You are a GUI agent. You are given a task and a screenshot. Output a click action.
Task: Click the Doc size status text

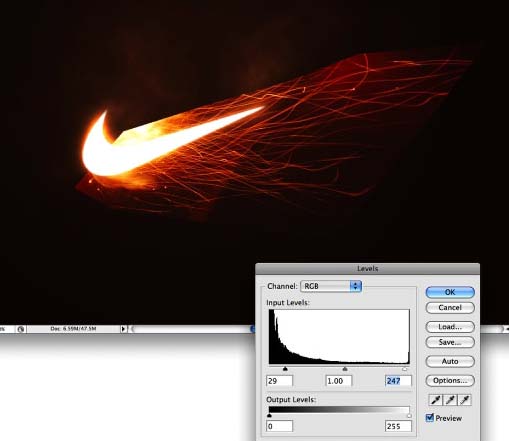(73, 329)
